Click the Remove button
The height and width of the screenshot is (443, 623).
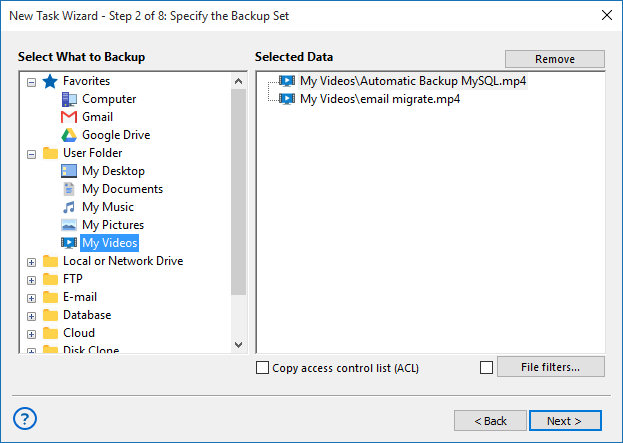click(x=555, y=59)
